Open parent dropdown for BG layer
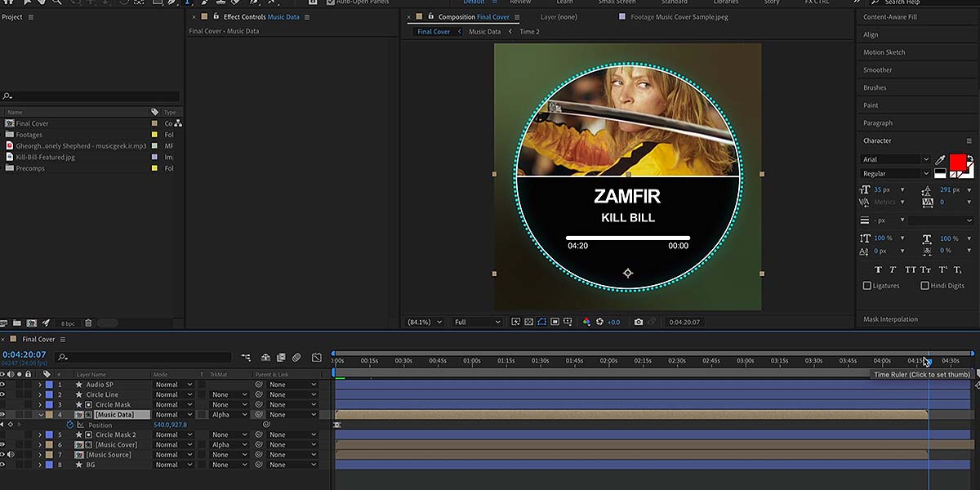Image resolution: width=980 pixels, height=490 pixels. tap(292, 465)
